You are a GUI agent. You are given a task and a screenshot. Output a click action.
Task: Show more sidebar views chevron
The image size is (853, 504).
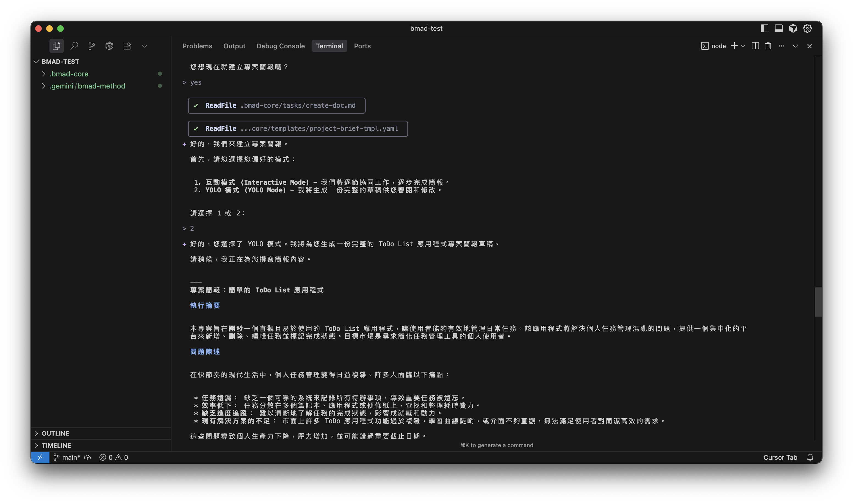145,46
